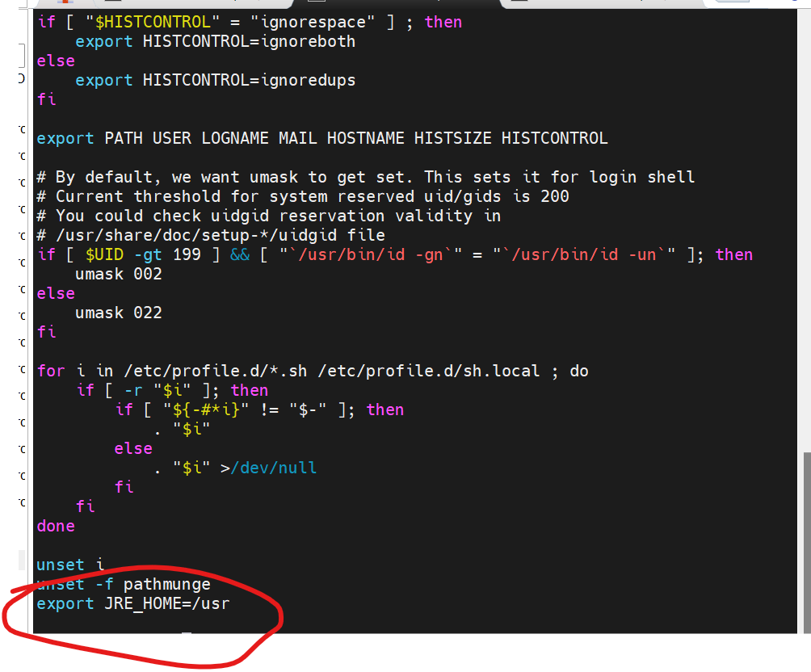This screenshot has width=811, height=672.
Task: Click the word 'HOSTNAME'
Action: tap(366, 138)
